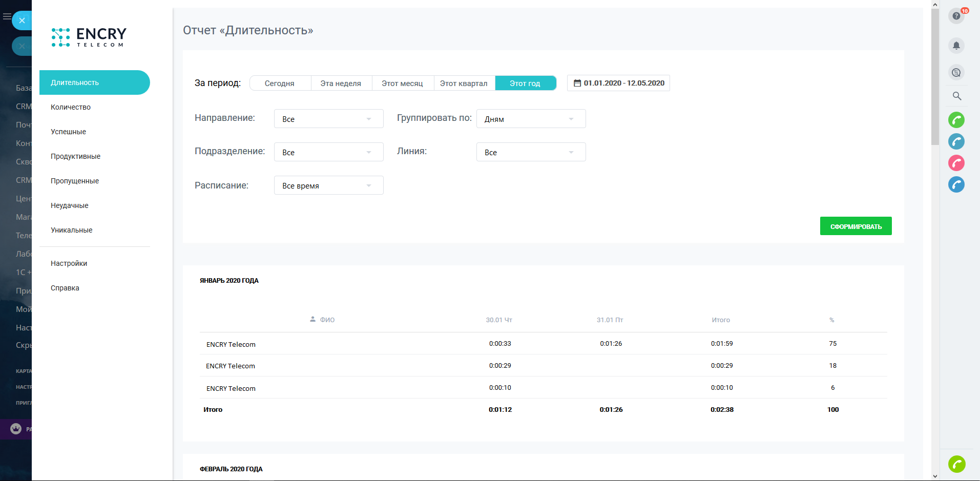This screenshot has height=481, width=980.
Task: Switch to the 'Пропущенные' report
Action: [75, 181]
